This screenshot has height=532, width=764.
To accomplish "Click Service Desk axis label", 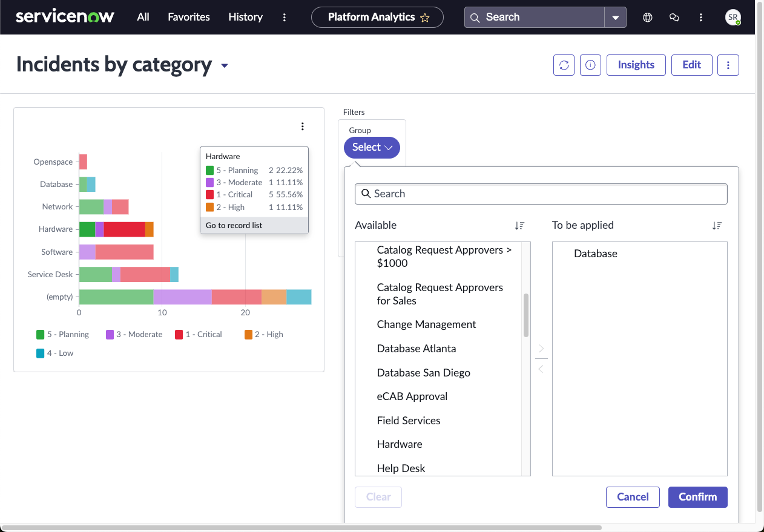I will [50, 274].
